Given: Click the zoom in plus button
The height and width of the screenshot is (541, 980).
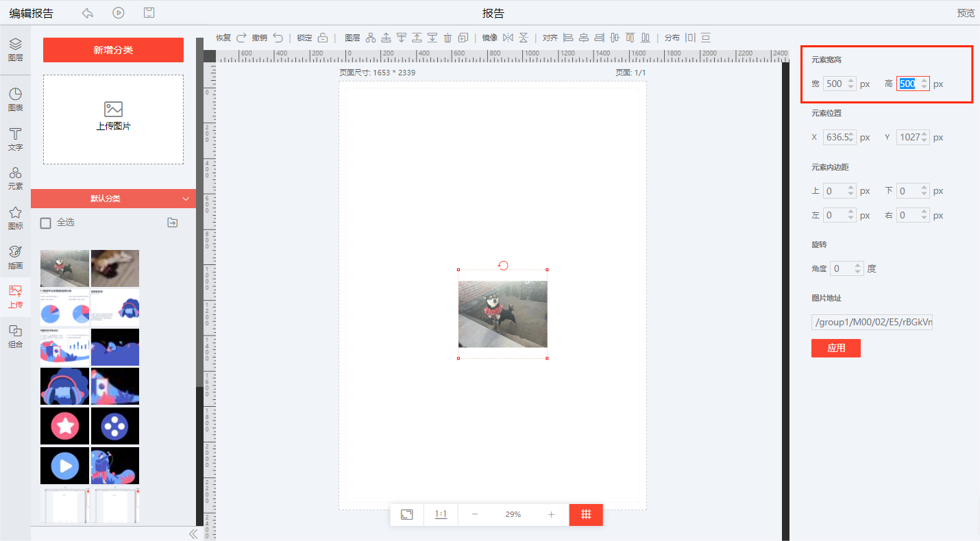Looking at the screenshot, I should coord(551,514).
